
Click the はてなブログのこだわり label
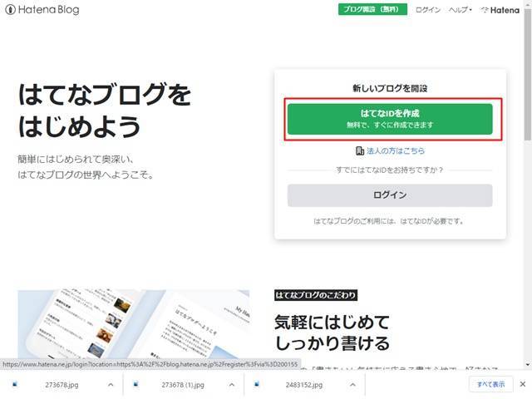coord(316,295)
